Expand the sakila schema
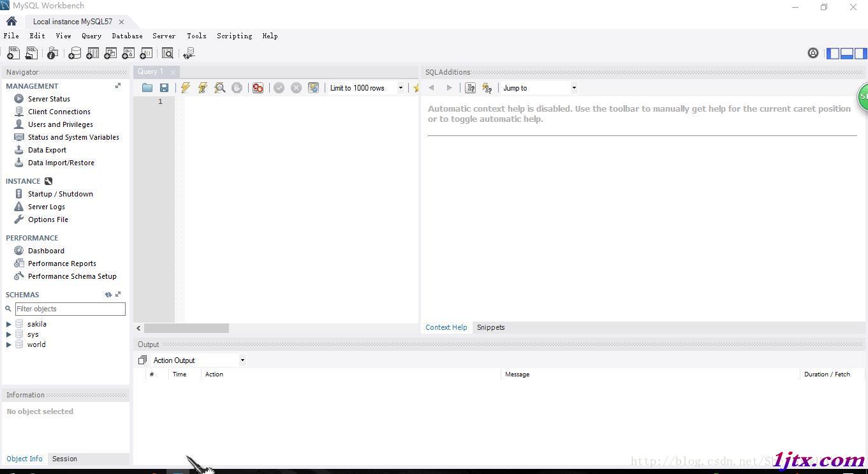868x474 pixels. (x=9, y=324)
